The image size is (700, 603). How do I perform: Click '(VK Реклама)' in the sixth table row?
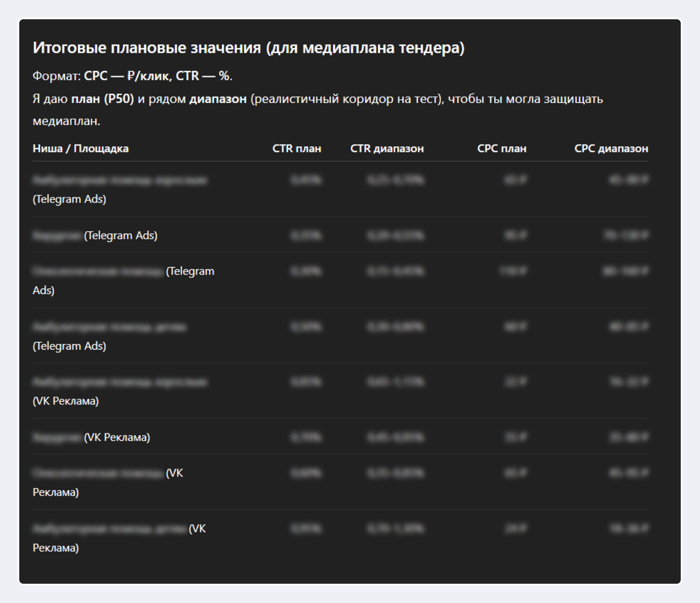[x=117, y=437]
